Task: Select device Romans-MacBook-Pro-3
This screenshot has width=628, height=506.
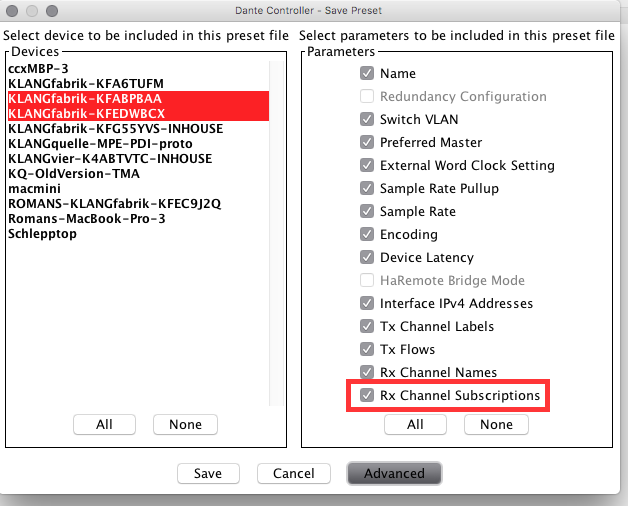Action: 138,219
